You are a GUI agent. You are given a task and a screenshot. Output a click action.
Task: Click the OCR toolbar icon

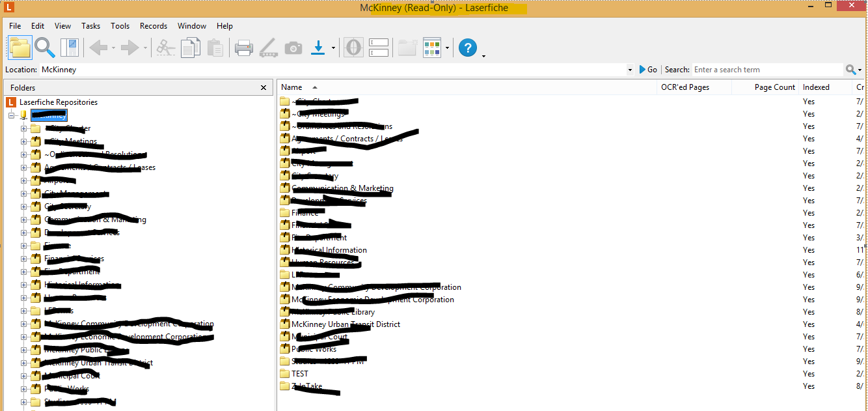[x=353, y=48]
